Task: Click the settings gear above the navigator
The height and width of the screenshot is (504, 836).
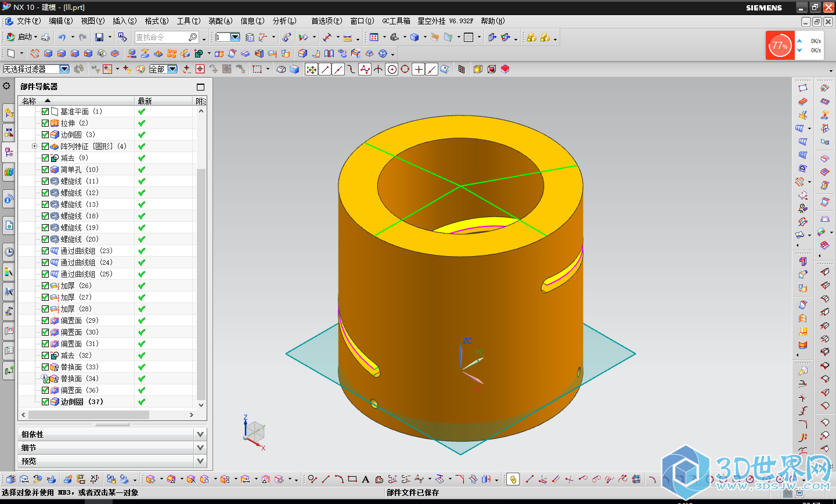Action: coord(6,86)
